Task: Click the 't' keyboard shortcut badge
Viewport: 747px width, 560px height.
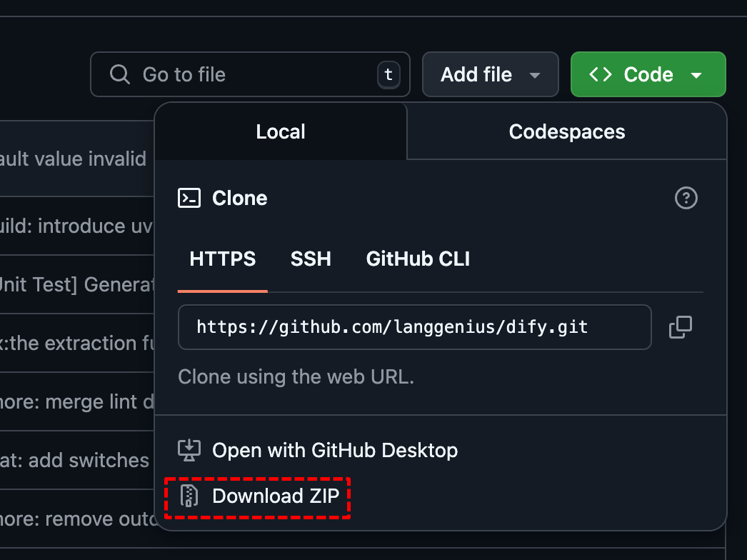Action: (x=388, y=75)
